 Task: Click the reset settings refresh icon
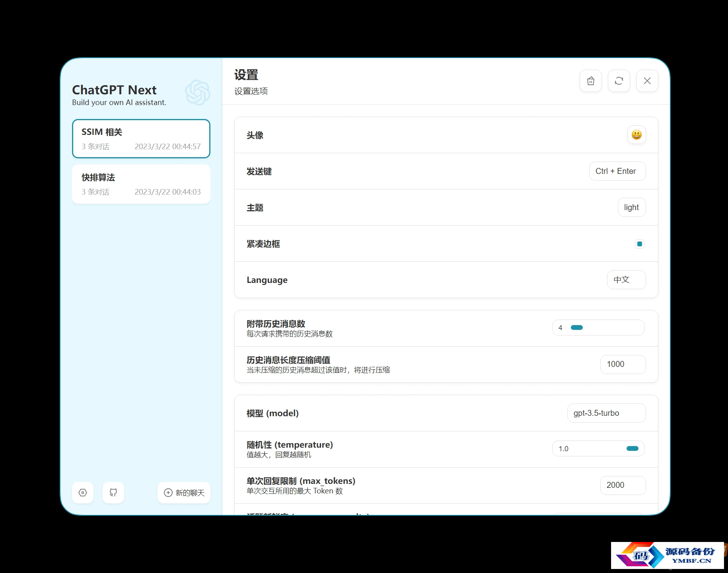(619, 81)
